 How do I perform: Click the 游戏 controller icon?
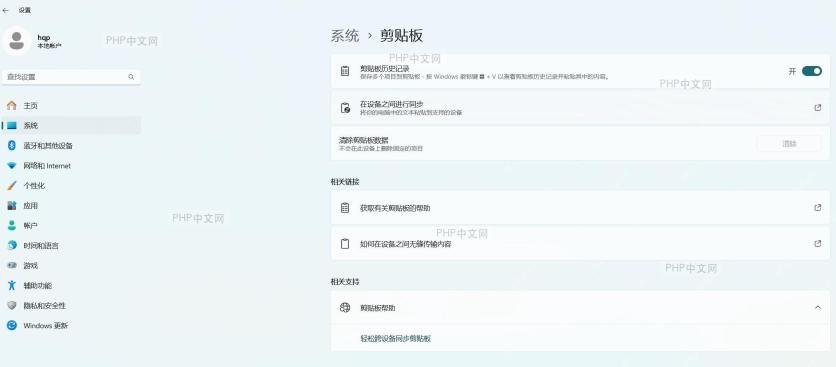[x=12, y=266]
